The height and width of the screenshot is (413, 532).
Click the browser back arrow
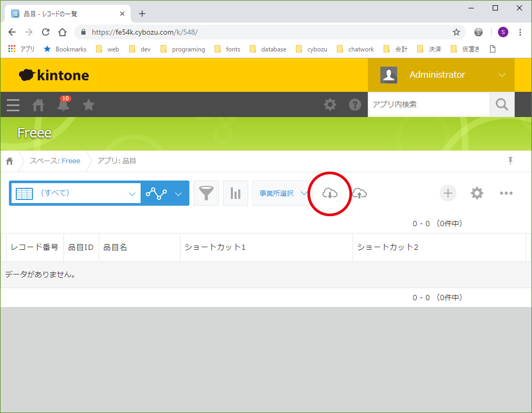[12, 32]
